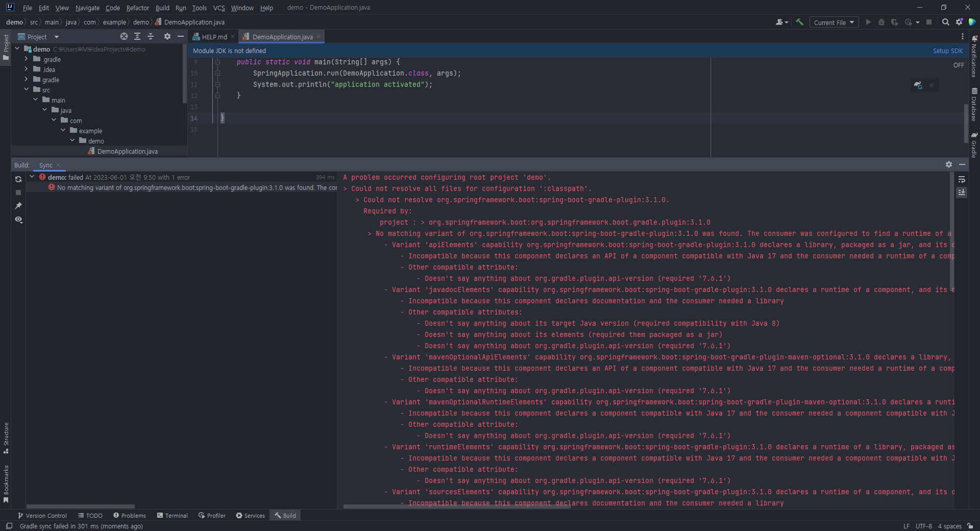Collapse the main folder
980x531 pixels.
35,100
